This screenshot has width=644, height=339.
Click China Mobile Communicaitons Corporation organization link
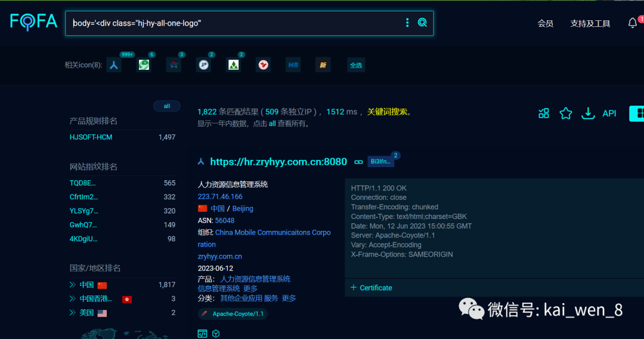[264, 238]
